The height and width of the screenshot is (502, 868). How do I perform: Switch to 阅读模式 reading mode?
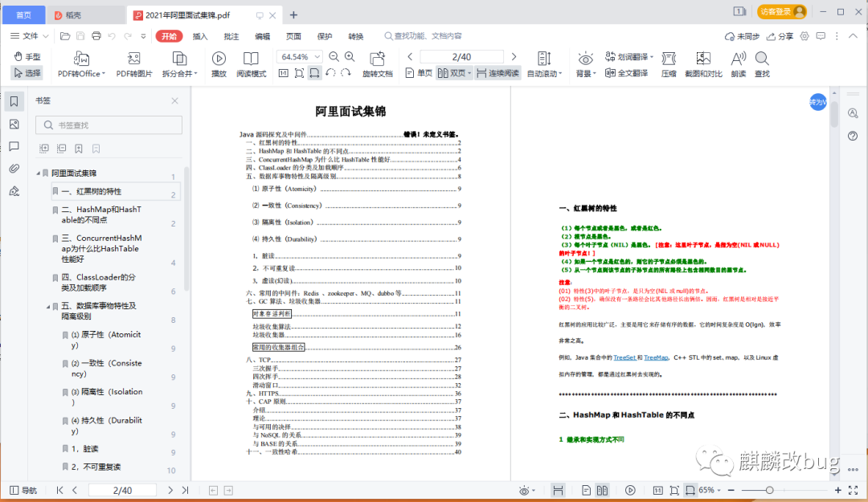tap(252, 65)
